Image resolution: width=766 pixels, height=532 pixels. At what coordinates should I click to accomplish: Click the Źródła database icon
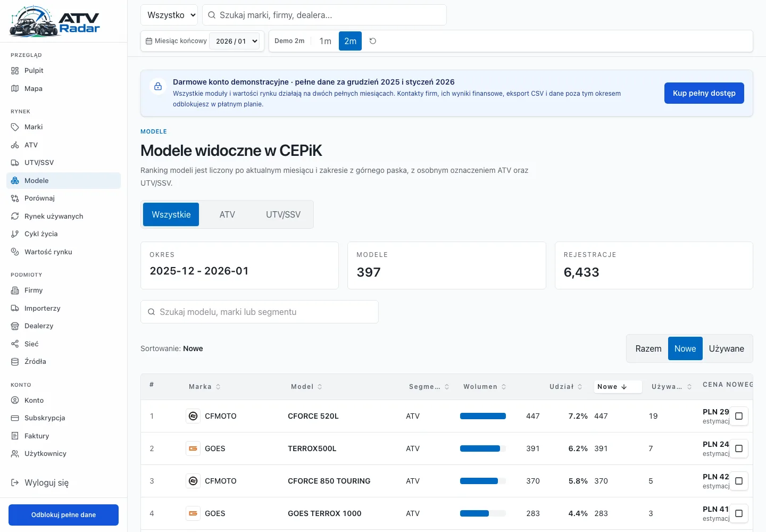(x=15, y=362)
